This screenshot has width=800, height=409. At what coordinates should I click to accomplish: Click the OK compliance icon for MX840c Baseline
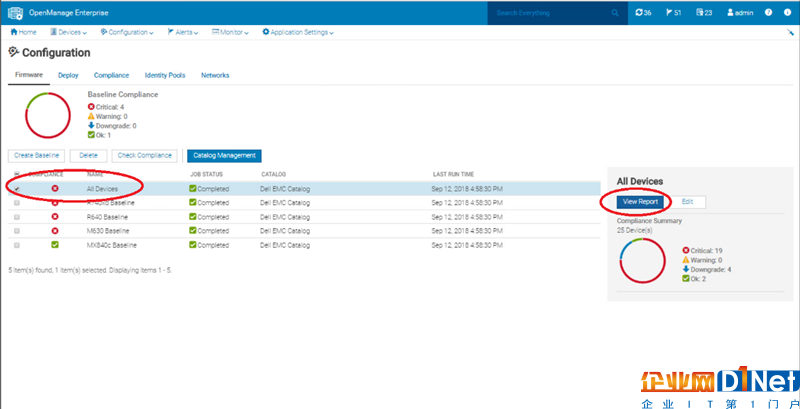[x=55, y=245]
